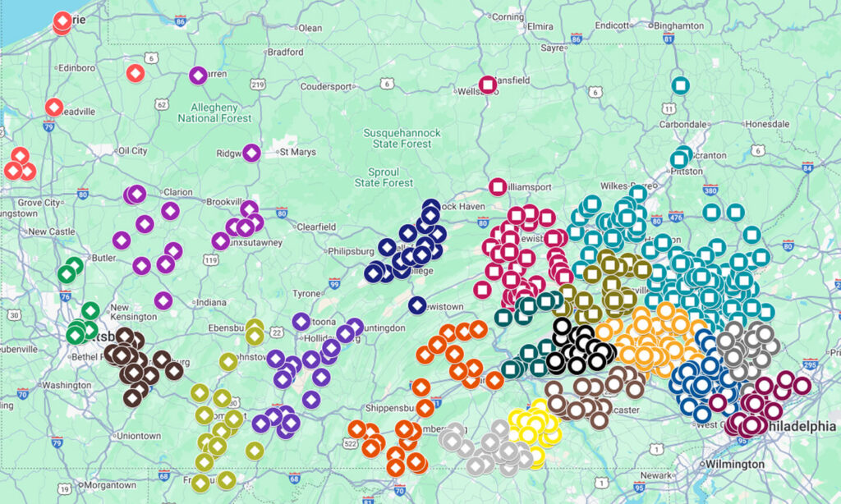Image resolution: width=841 pixels, height=504 pixels.
Task: Click the purple marker at Warren
Action: pos(197,76)
